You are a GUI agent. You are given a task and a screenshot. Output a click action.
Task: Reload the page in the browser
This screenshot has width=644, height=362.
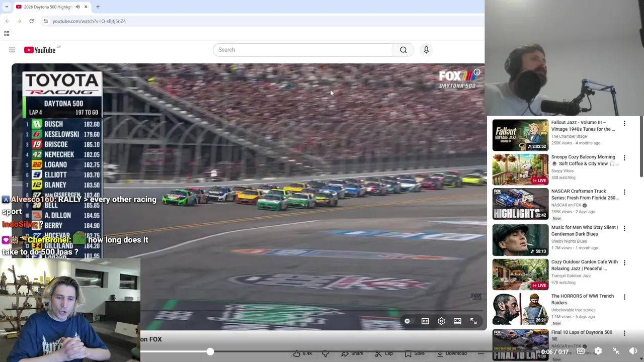(x=31, y=21)
